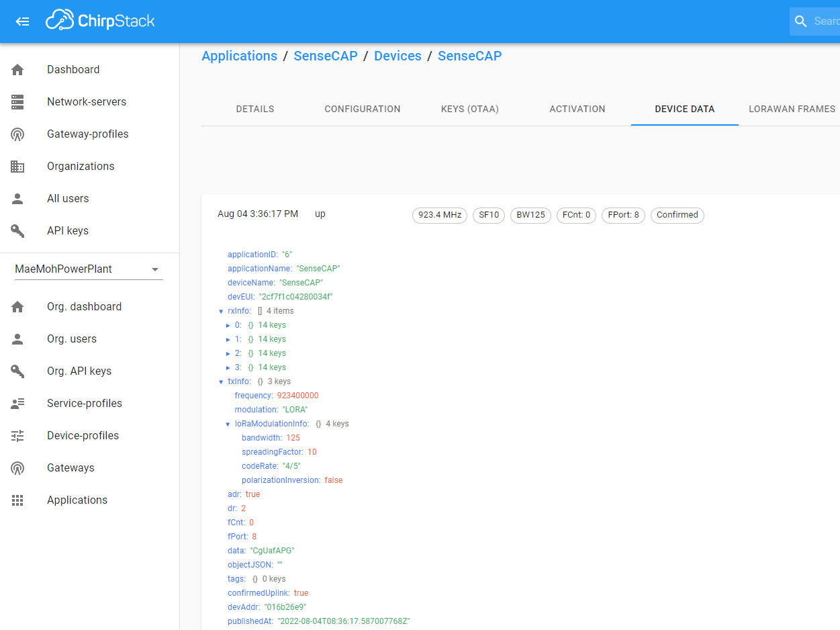Screen dimensions: 840x630
Task: Open the first SenseCAP breadcrumb (application)
Action: pyautogui.click(x=326, y=56)
